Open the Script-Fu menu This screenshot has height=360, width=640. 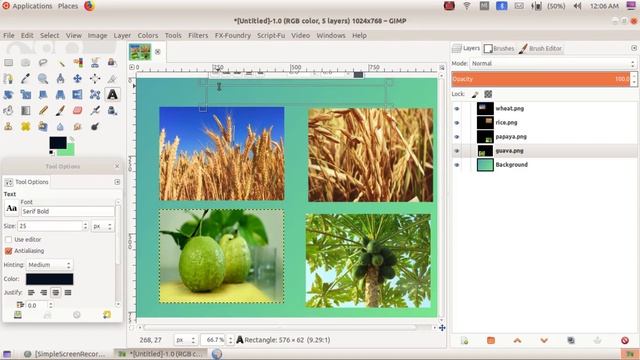tap(271, 36)
